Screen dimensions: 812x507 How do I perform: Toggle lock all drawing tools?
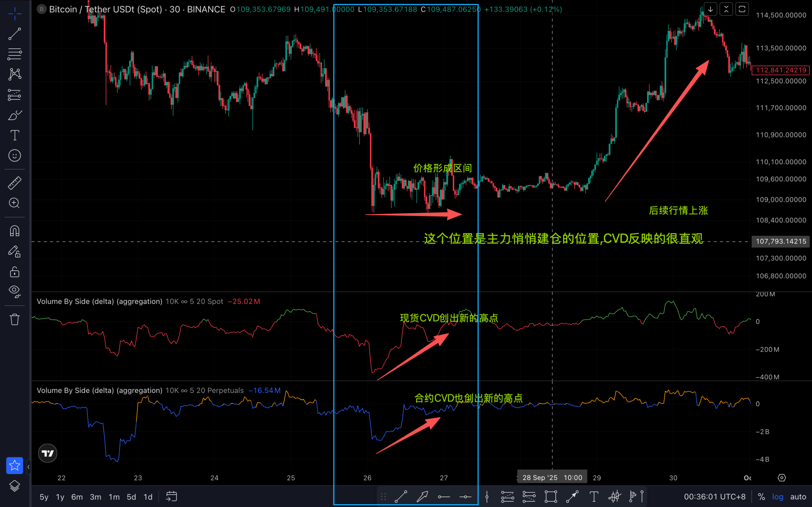tap(14, 272)
